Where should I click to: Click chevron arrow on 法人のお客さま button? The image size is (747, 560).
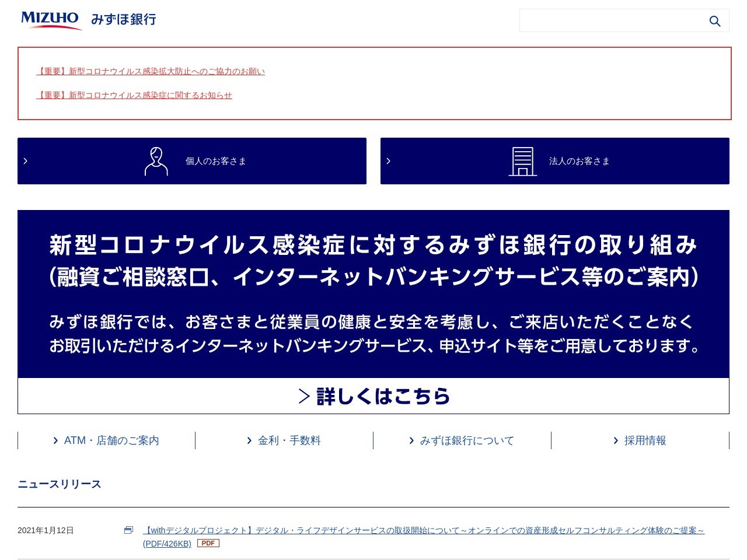[388, 161]
